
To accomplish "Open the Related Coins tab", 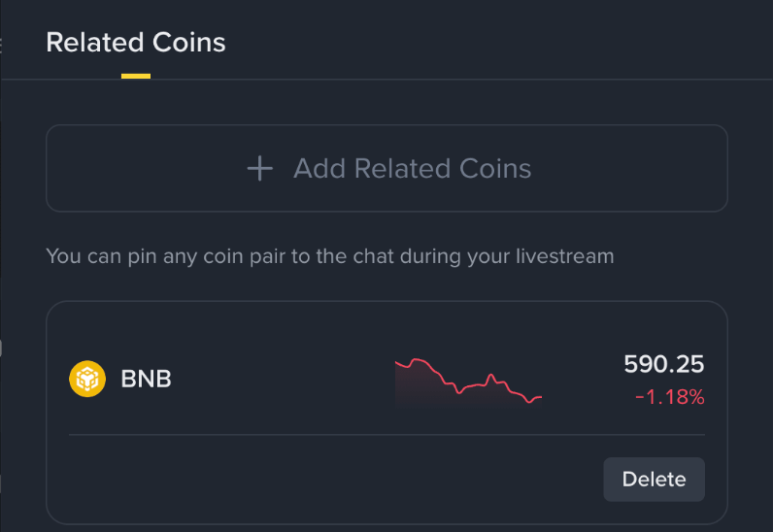I will (x=135, y=43).
